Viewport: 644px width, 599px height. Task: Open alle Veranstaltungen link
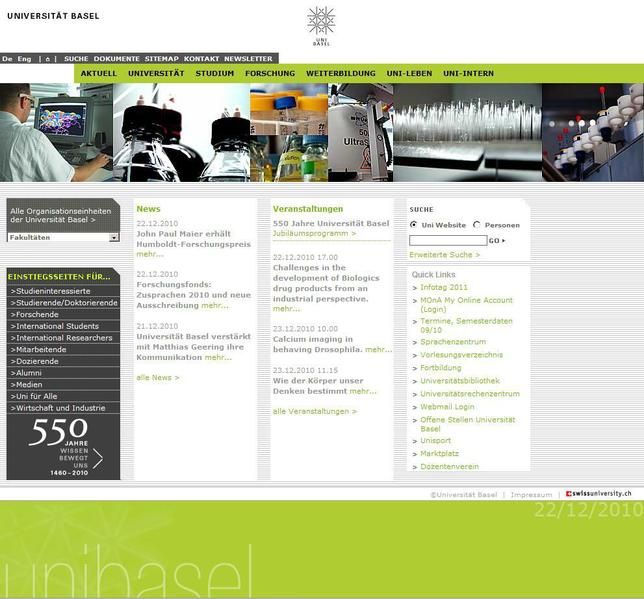[x=315, y=411]
